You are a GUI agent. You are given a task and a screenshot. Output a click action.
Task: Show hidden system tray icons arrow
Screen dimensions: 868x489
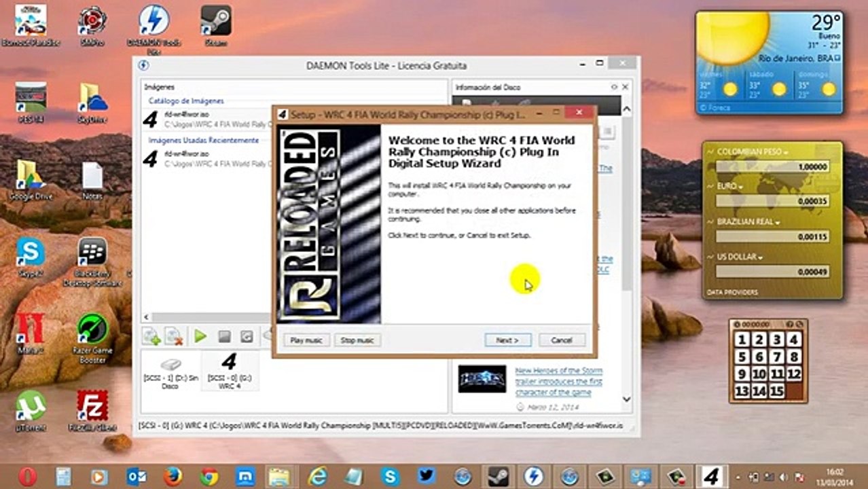pos(740,477)
